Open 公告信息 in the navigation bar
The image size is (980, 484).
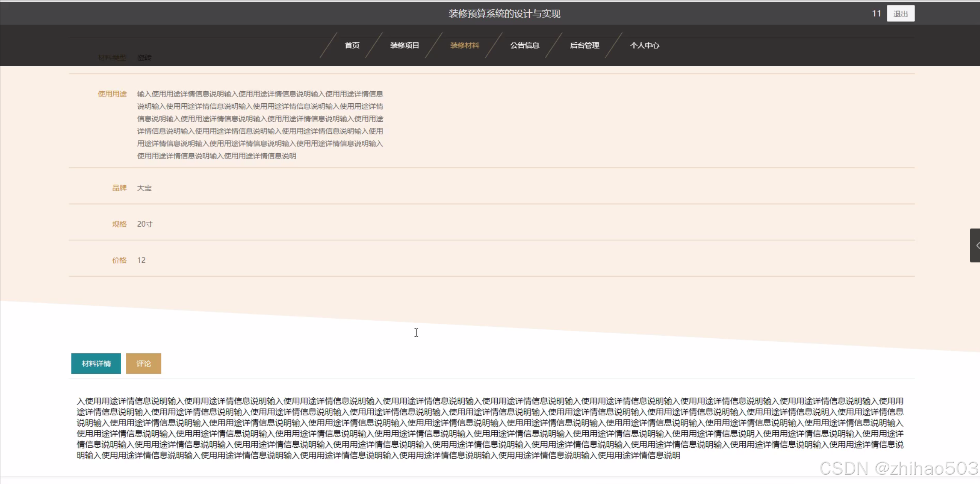coord(524,45)
